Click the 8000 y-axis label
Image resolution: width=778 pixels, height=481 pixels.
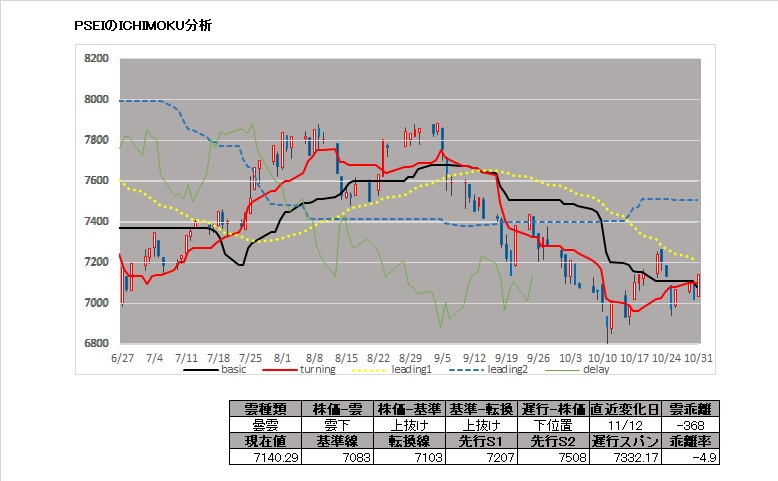pos(96,99)
